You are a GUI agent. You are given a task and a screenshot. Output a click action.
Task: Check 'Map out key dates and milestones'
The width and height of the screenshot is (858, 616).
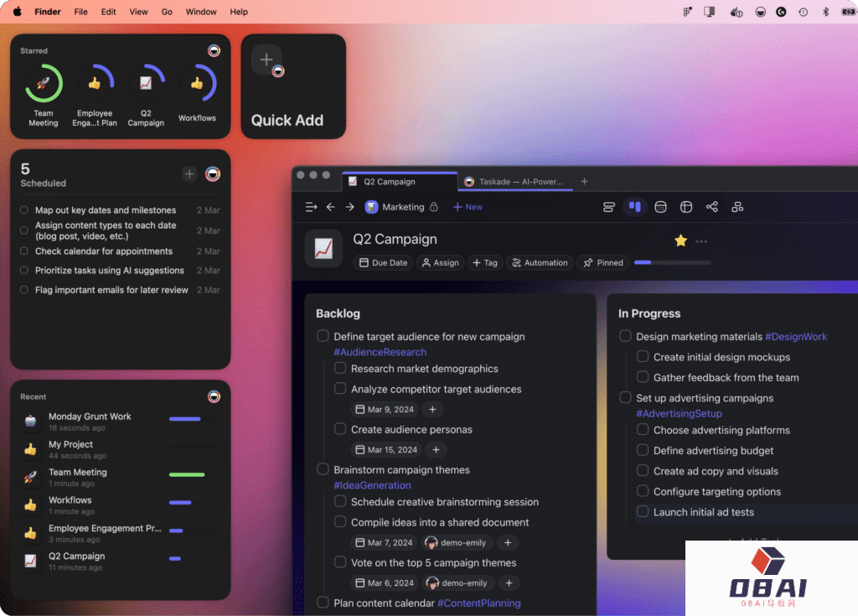click(x=24, y=210)
